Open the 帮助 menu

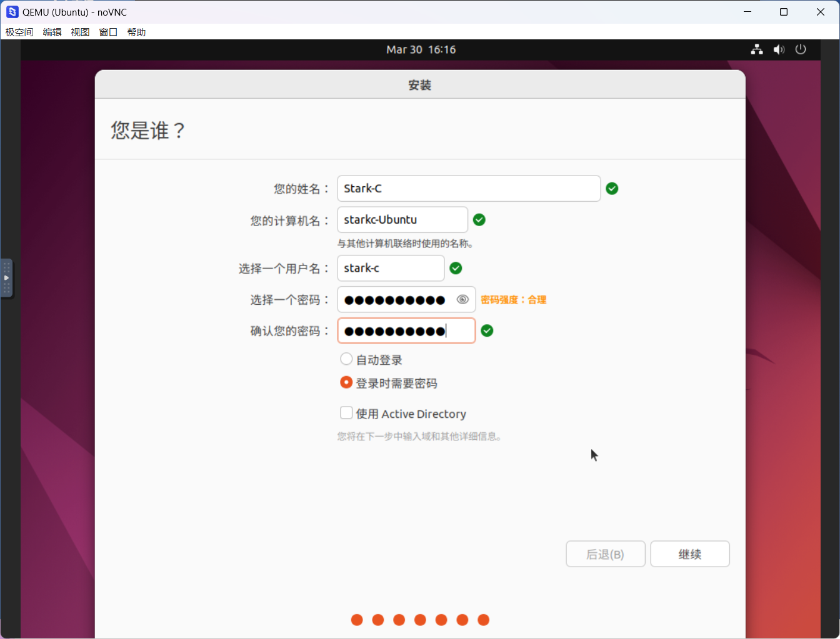tap(136, 32)
